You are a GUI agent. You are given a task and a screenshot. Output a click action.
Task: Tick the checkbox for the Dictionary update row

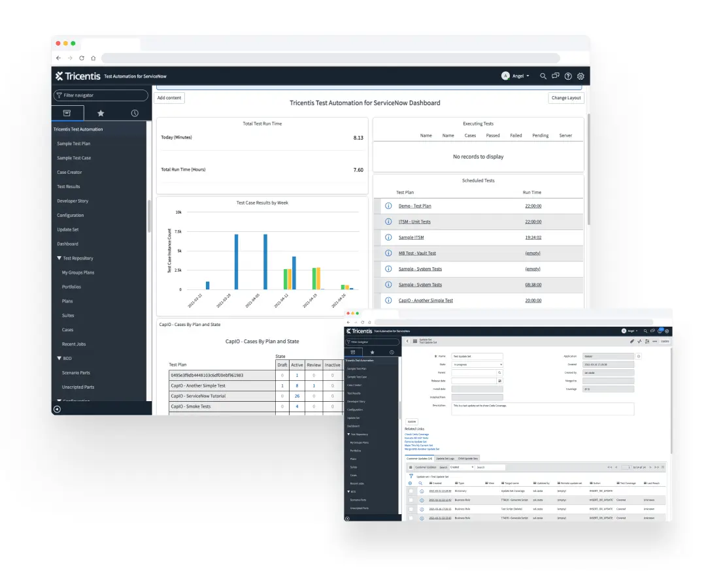(x=411, y=491)
